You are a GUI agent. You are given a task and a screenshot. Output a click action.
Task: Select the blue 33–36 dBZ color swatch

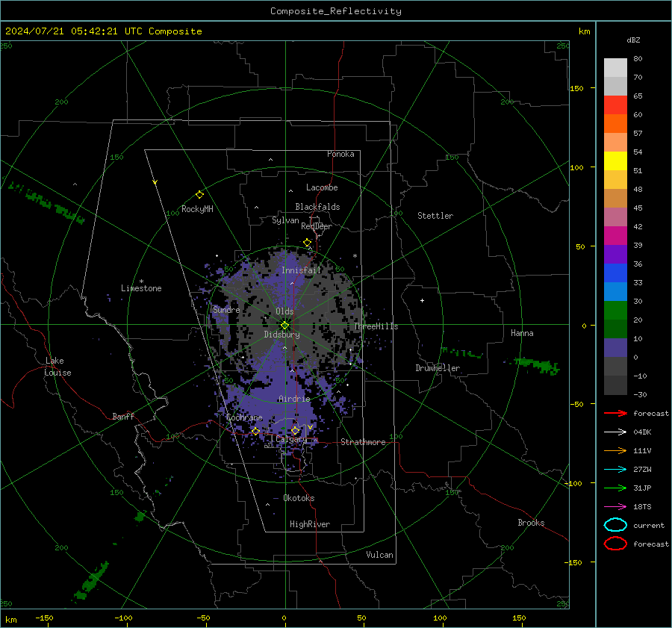615,273
